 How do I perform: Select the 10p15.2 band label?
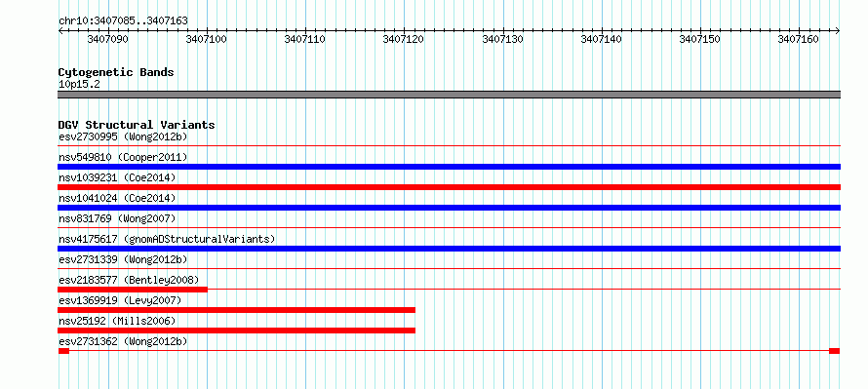[79, 85]
